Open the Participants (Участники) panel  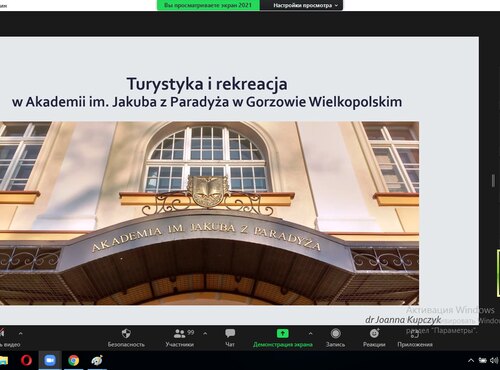click(x=180, y=338)
